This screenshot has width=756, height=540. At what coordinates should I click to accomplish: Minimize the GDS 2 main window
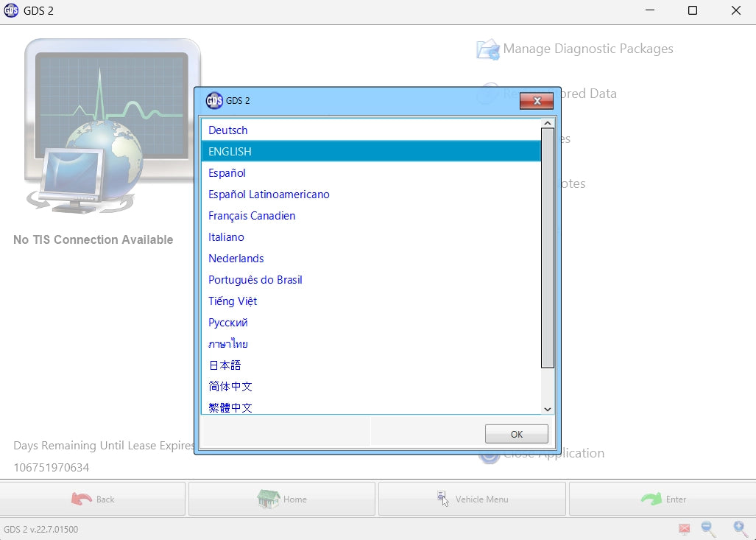(x=650, y=10)
